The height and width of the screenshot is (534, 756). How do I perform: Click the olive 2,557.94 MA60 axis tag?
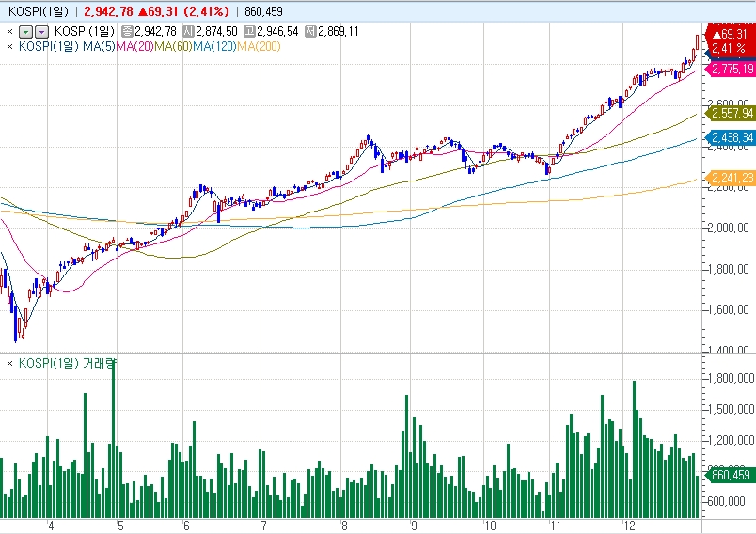point(731,113)
